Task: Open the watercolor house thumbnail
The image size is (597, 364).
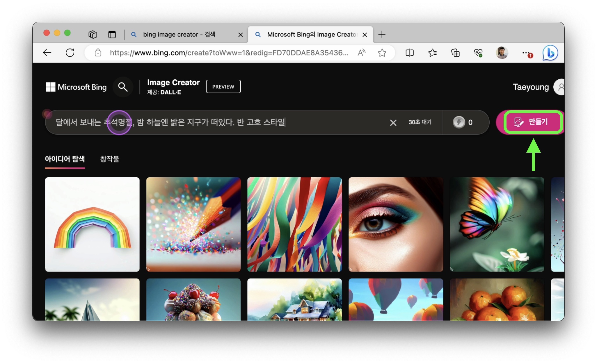Action: [x=294, y=299]
